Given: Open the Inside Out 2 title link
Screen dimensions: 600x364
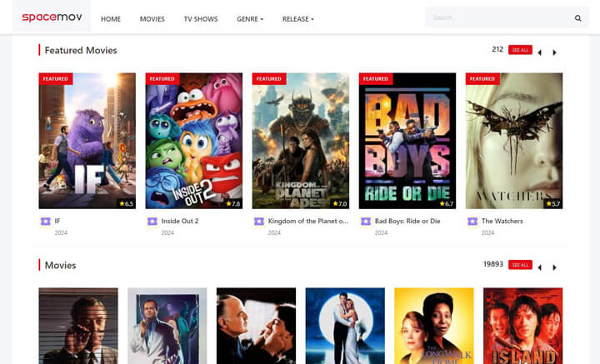Looking at the screenshot, I should coord(180,221).
